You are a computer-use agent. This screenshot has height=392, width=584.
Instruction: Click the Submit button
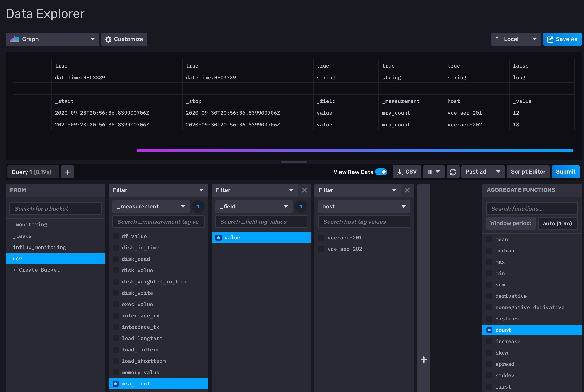coord(565,172)
